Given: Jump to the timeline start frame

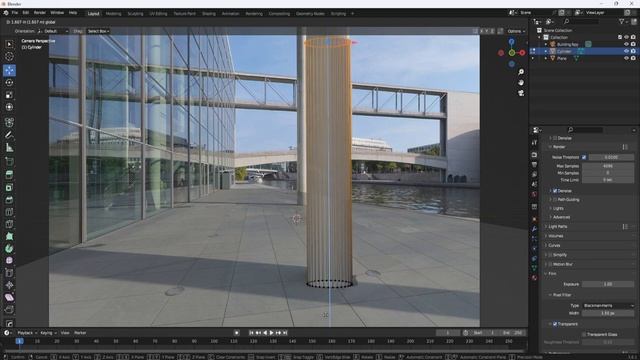Looking at the screenshot, I should (251, 333).
